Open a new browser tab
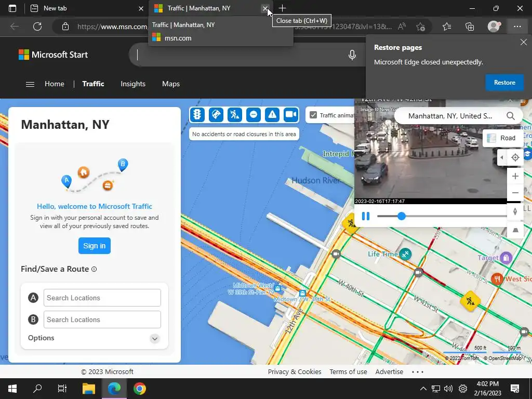This screenshot has height=399, width=532. [x=282, y=8]
